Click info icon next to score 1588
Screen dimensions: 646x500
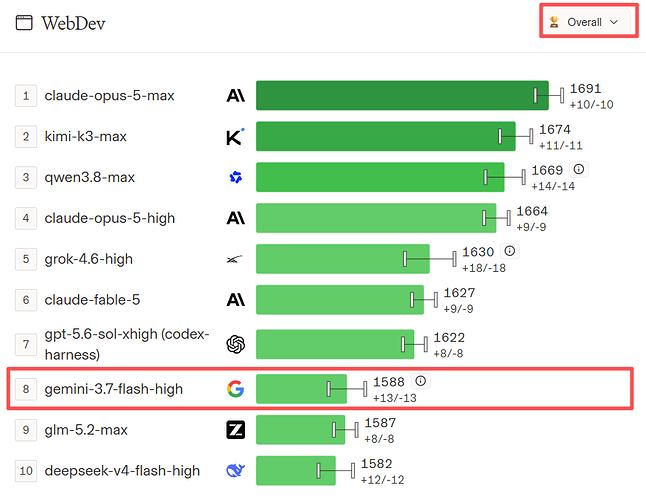420,381
